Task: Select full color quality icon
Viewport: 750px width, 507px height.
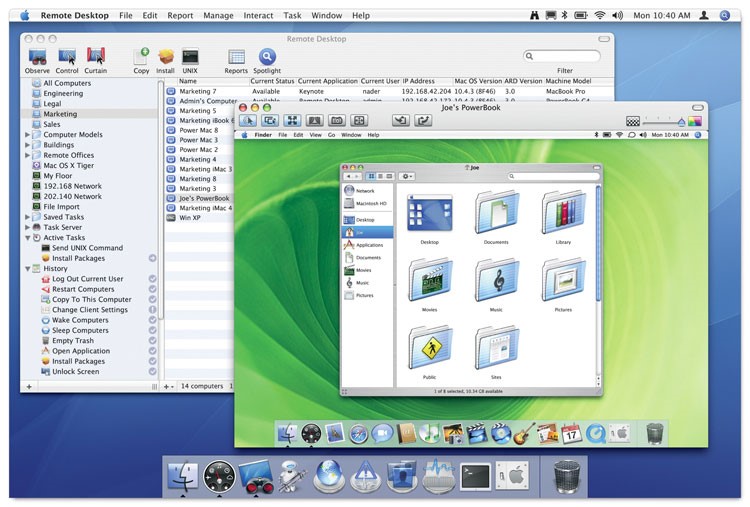Action: 695,121
